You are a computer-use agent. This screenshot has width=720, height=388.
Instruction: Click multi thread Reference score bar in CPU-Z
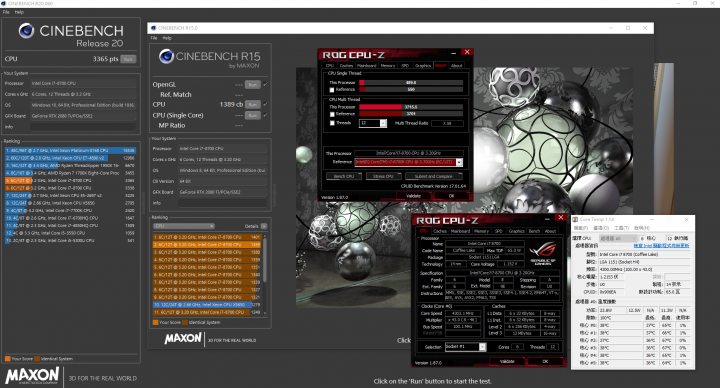(411, 113)
